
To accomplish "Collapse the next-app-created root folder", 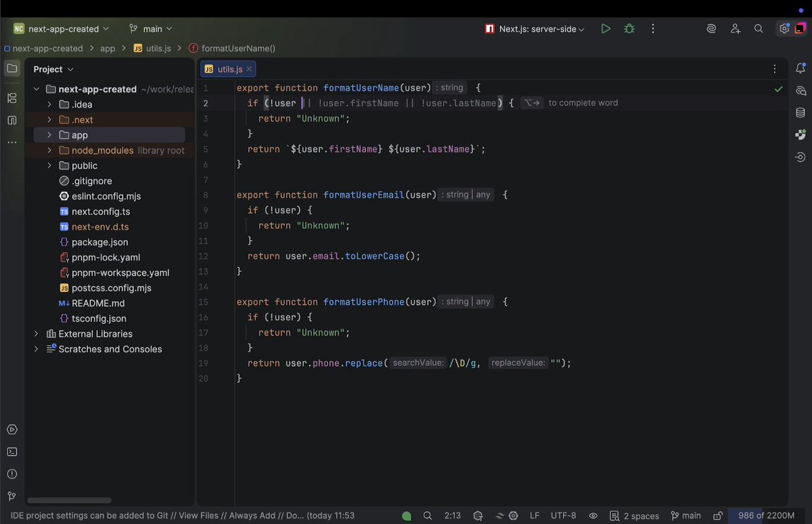I will 37,89.
